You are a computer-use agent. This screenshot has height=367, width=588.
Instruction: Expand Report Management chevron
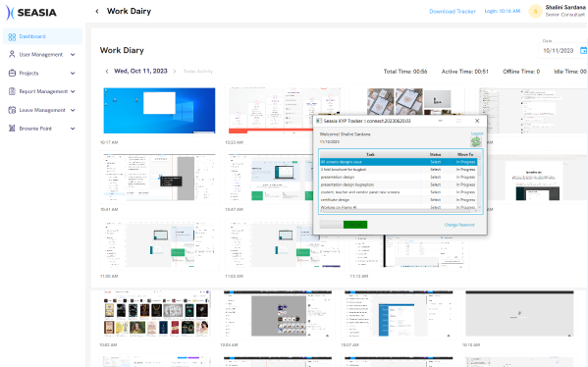(x=73, y=91)
